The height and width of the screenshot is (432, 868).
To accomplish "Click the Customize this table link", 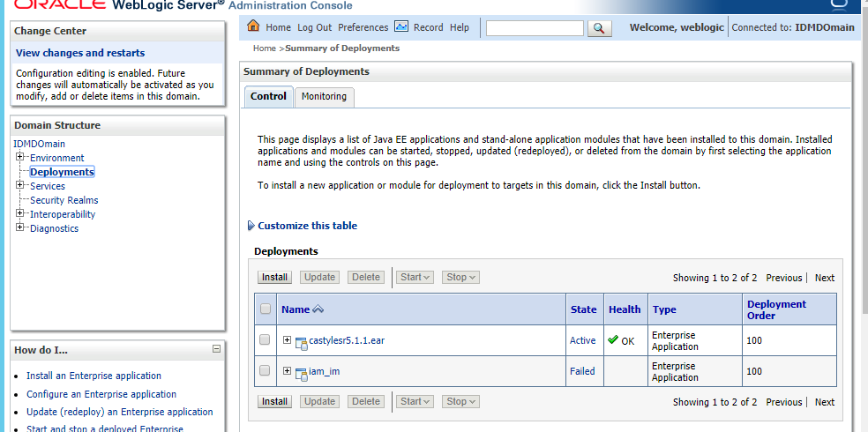I will click(307, 226).
